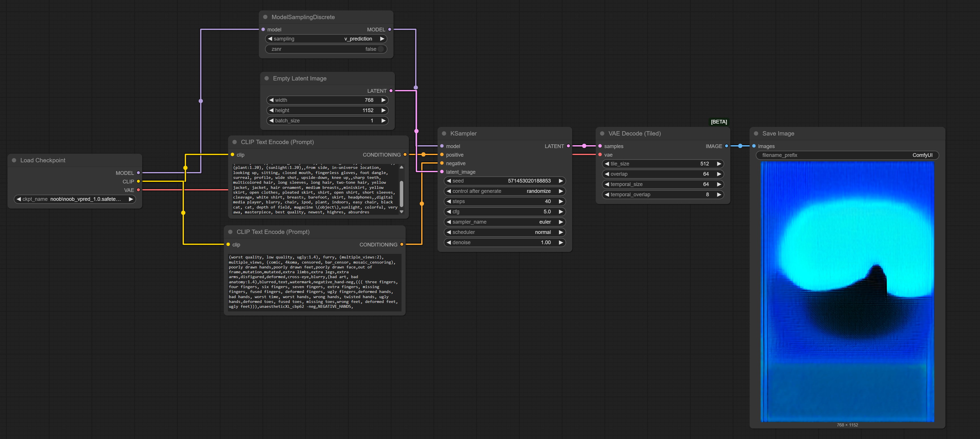Collapse the negative CLIP Text Encode node dot
The image size is (980, 439).
pos(231,232)
